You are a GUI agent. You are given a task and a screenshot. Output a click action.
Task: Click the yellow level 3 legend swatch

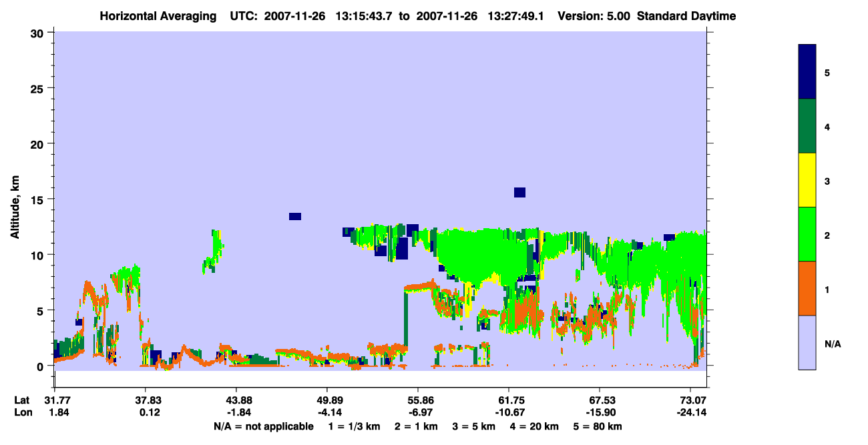pos(807,180)
